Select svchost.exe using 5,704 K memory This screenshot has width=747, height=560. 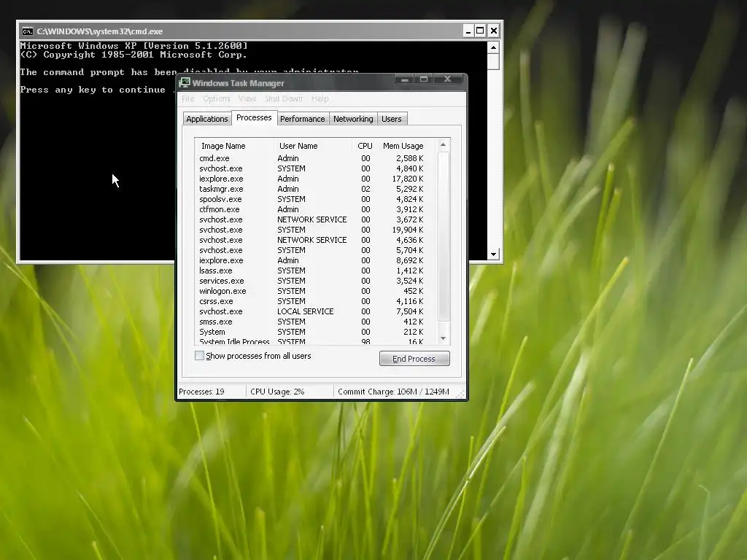point(315,250)
